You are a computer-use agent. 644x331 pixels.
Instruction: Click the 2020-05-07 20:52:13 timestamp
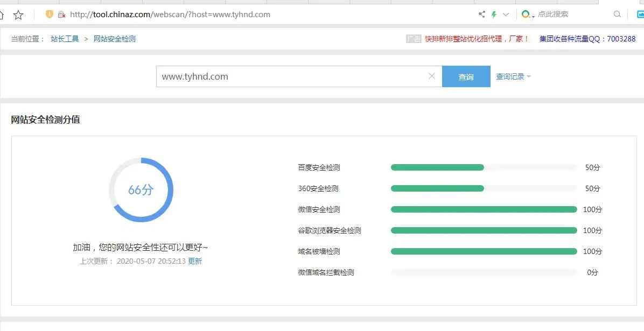pos(151,261)
